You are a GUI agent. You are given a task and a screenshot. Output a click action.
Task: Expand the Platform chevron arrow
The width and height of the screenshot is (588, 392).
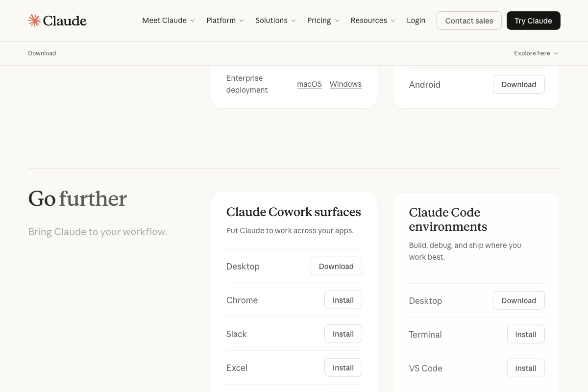(x=242, y=21)
